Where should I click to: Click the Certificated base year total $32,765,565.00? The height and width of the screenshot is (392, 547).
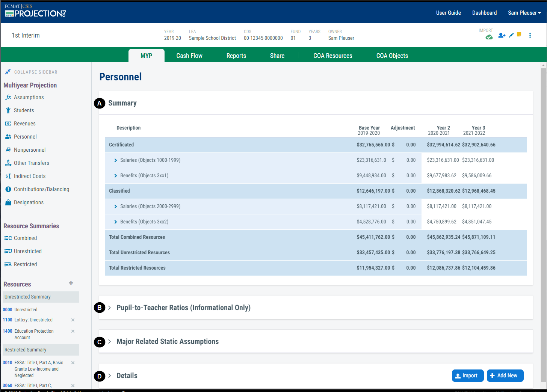point(373,145)
